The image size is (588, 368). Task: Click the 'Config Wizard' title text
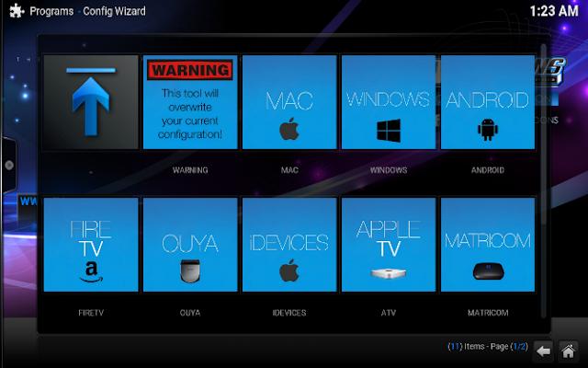coord(114,11)
